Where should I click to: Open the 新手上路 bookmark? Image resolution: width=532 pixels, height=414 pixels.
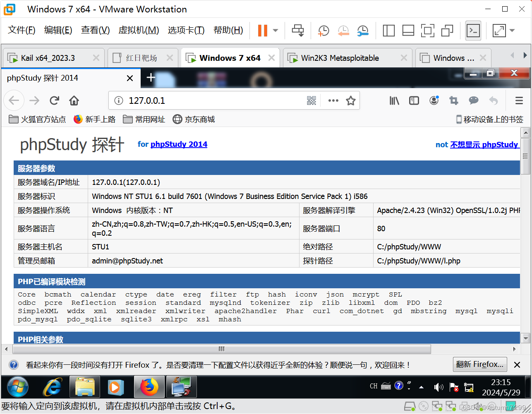95,120
